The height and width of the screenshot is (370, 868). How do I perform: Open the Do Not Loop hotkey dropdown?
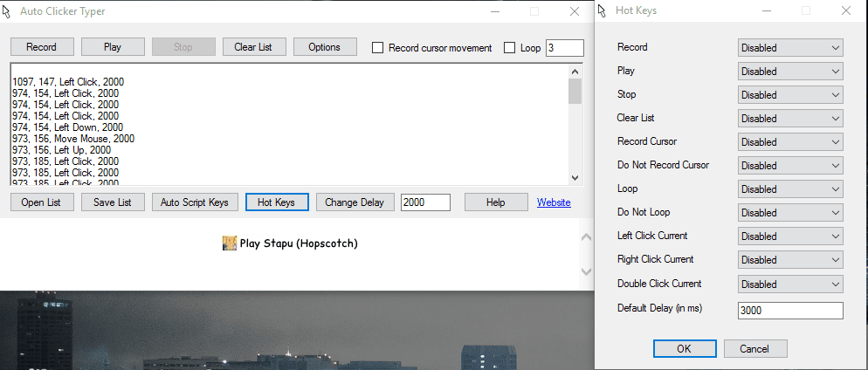point(790,212)
